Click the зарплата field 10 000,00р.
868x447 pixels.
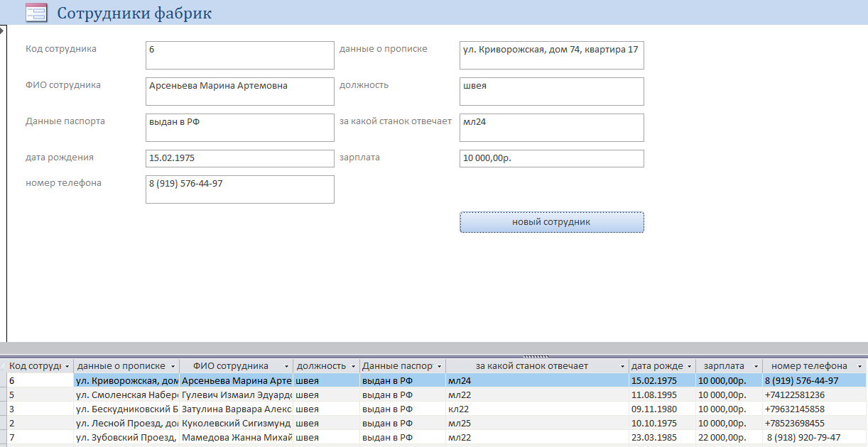[552, 158]
